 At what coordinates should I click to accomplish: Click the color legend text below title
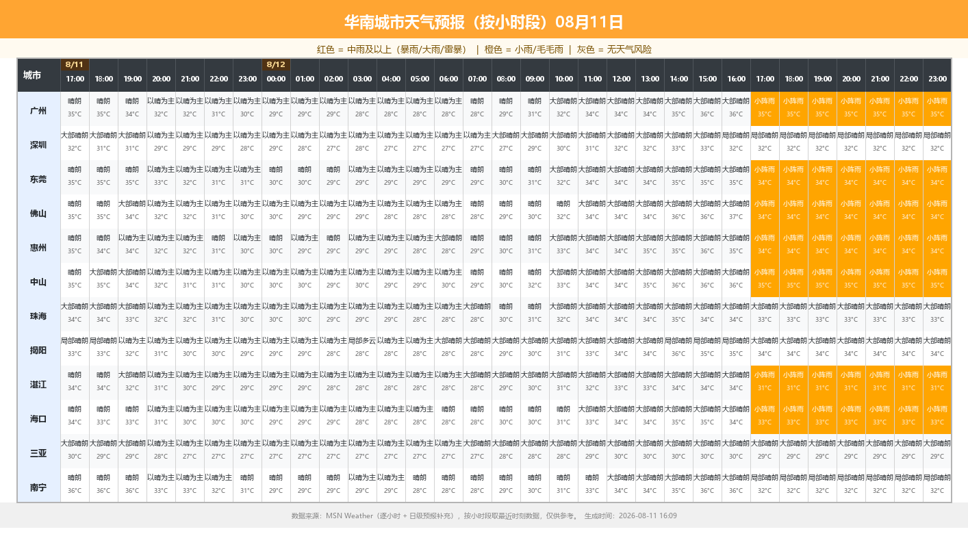(484, 49)
